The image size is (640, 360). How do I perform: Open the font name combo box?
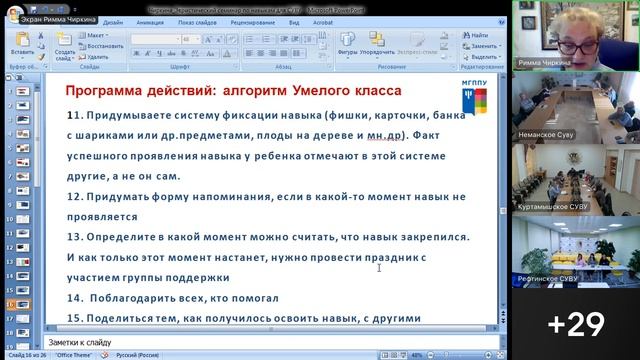156,39
